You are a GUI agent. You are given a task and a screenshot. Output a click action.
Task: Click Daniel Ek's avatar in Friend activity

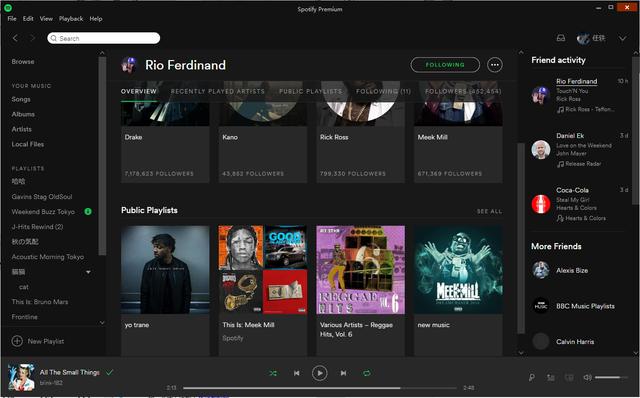pos(541,149)
